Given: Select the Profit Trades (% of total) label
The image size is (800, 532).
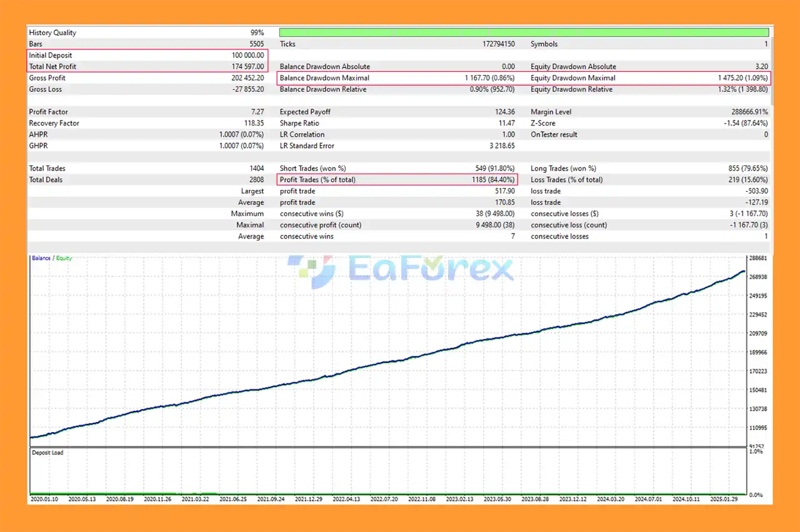Looking at the screenshot, I should click(x=317, y=180).
